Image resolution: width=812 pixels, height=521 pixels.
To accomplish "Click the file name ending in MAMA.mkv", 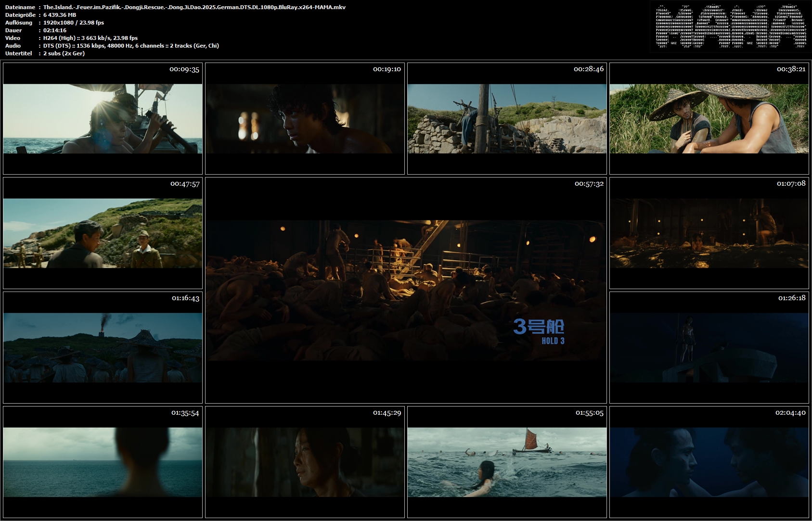I will point(194,7).
